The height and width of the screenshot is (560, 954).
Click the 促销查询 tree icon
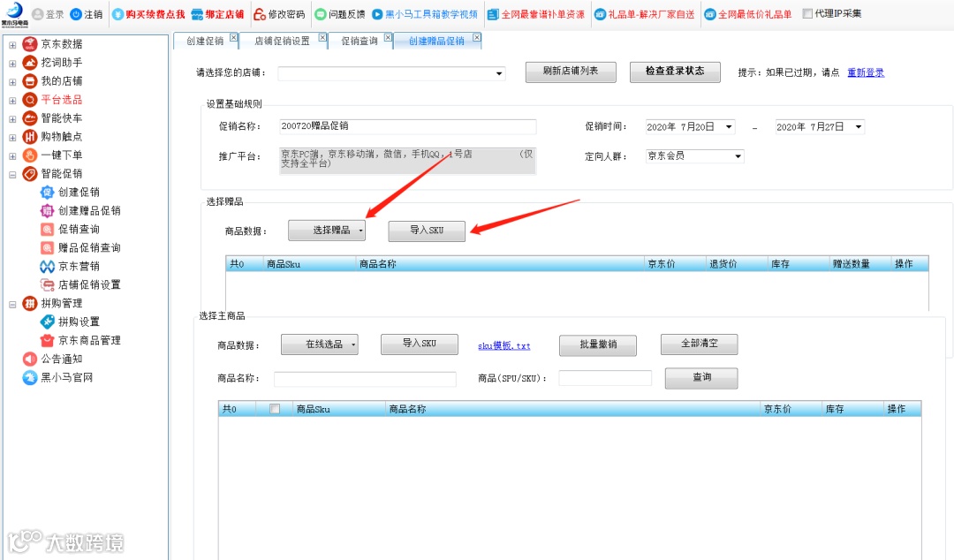click(48, 230)
